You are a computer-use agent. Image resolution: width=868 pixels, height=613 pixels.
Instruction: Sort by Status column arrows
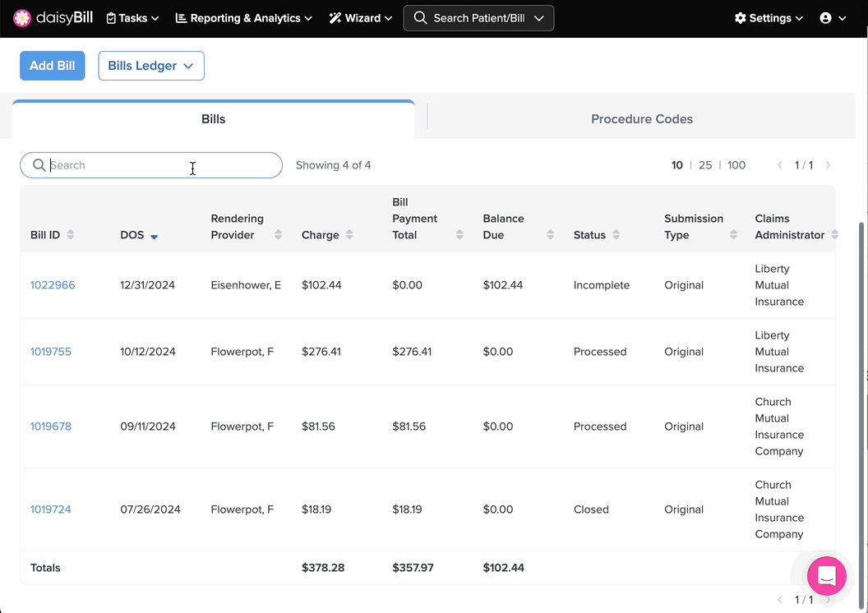(x=616, y=235)
